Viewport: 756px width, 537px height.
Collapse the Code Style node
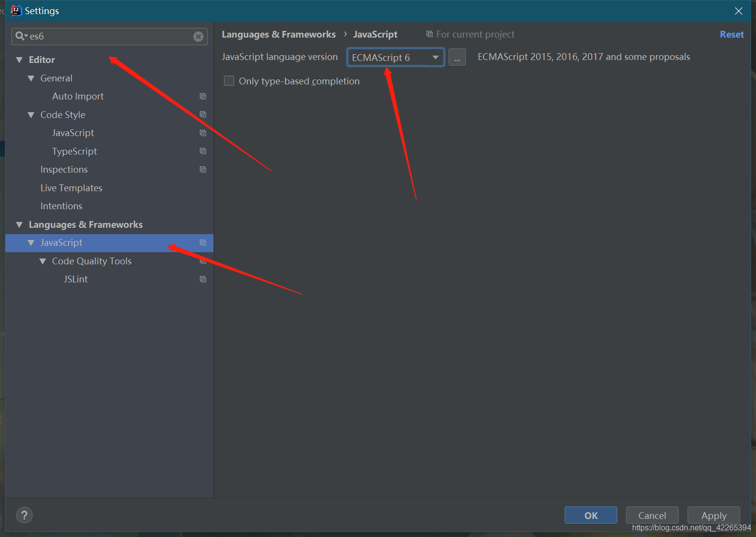click(31, 115)
